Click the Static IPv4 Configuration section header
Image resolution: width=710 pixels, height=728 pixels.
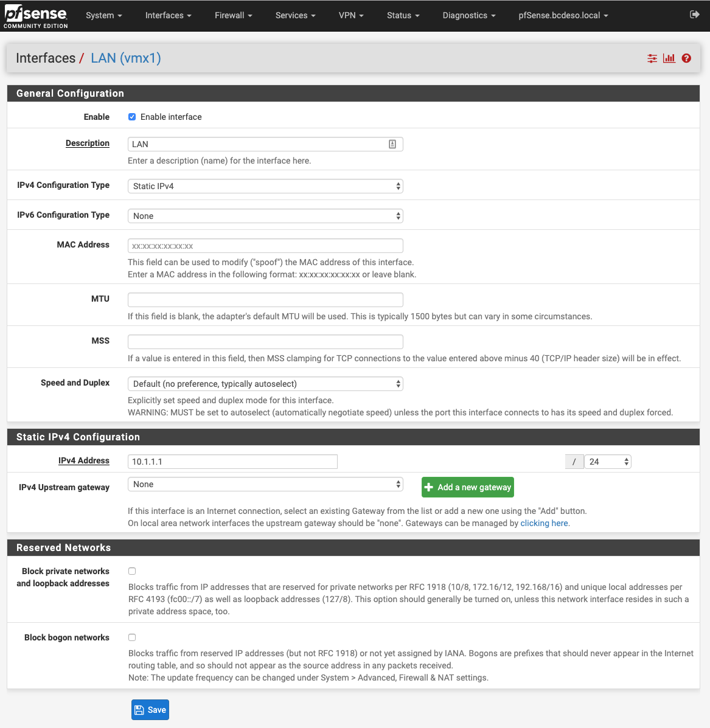tap(353, 437)
